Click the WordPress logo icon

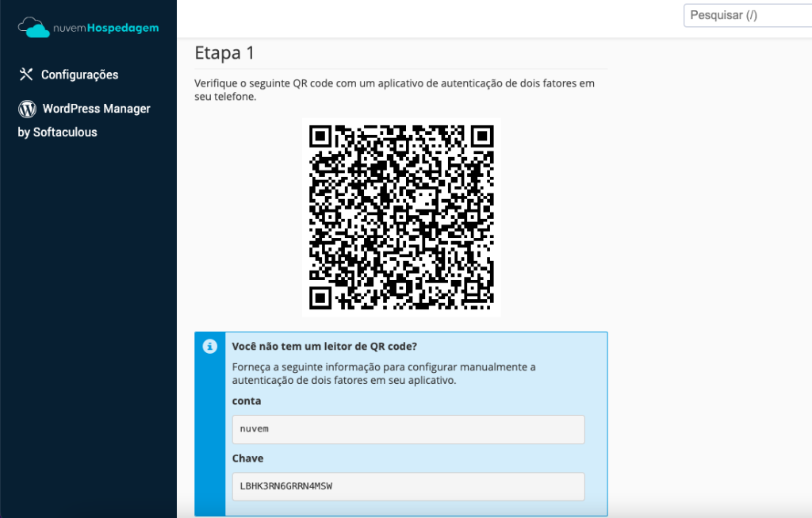[28, 109]
